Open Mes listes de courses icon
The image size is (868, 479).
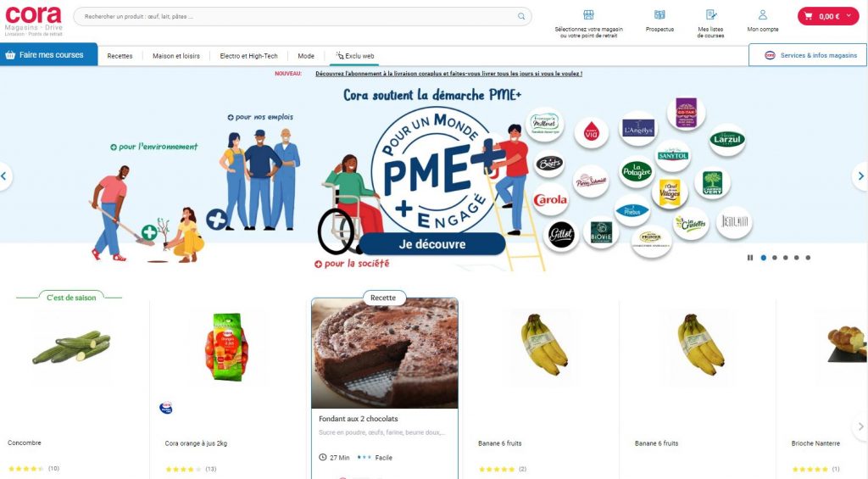pos(711,14)
